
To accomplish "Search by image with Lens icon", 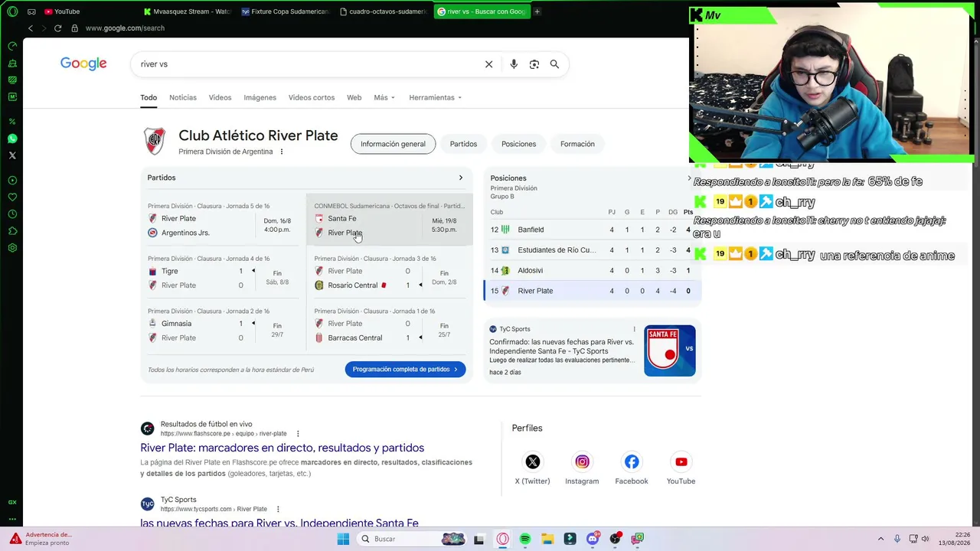I will click(534, 64).
